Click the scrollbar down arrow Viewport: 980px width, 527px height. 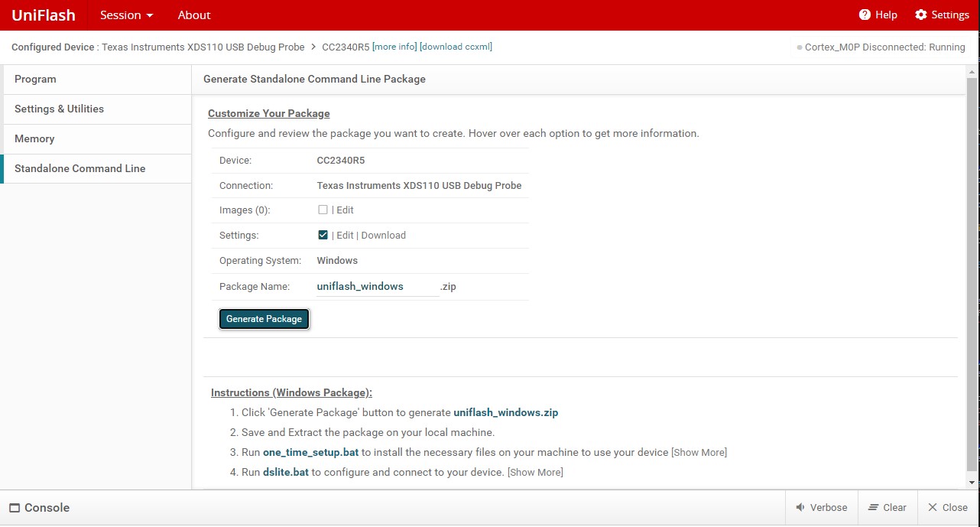point(972,483)
